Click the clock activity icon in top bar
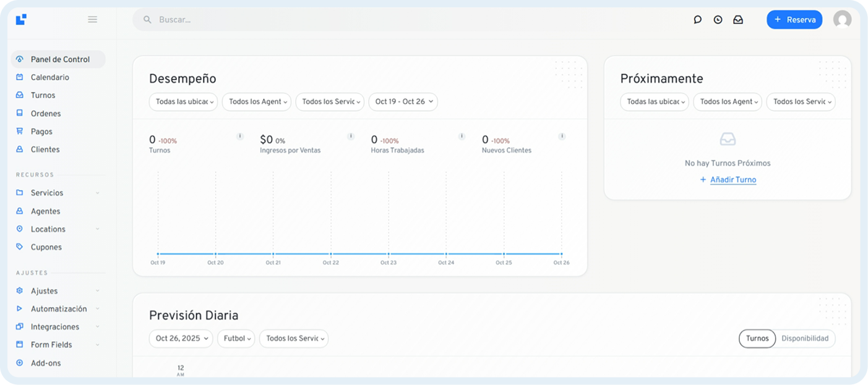Screen dimensions: 868x385 click(718, 20)
